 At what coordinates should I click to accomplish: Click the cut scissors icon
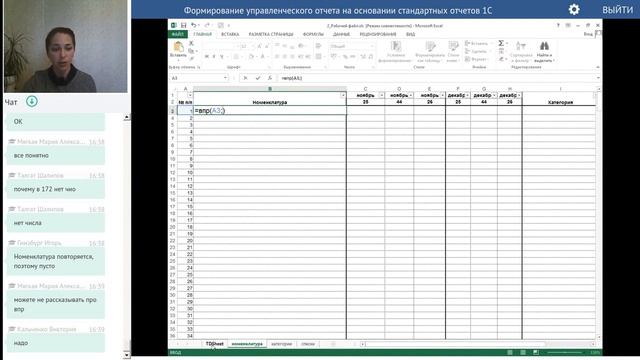(191, 43)
